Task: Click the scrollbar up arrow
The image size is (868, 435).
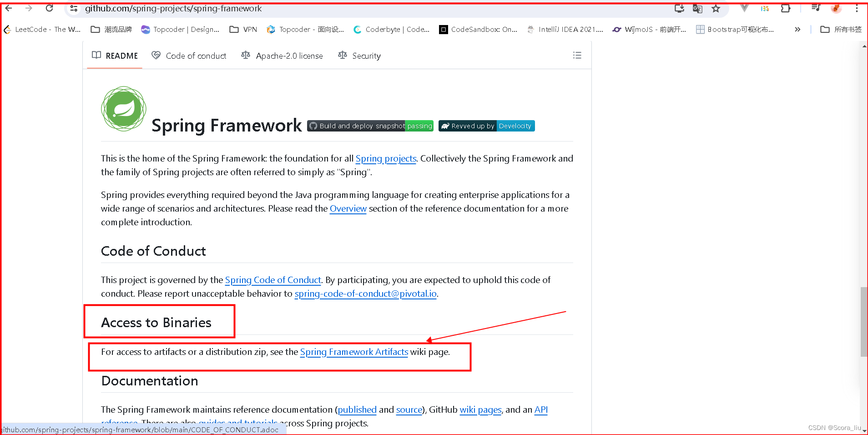Action: tap(864, 46)
